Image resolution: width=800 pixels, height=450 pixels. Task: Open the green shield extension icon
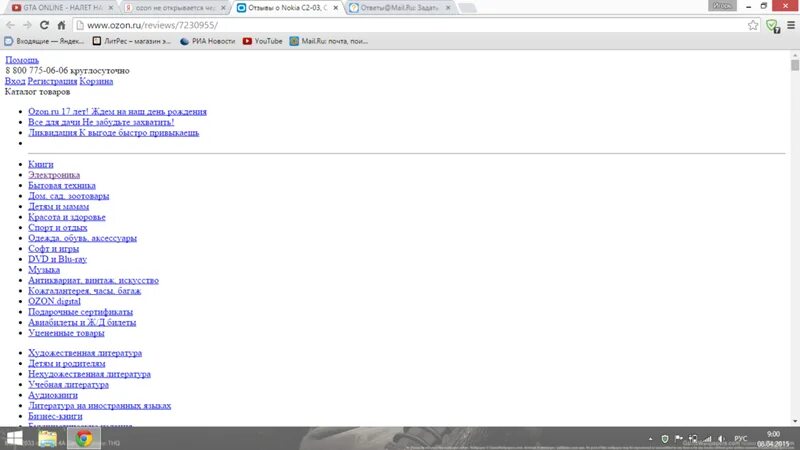point(772,26)
